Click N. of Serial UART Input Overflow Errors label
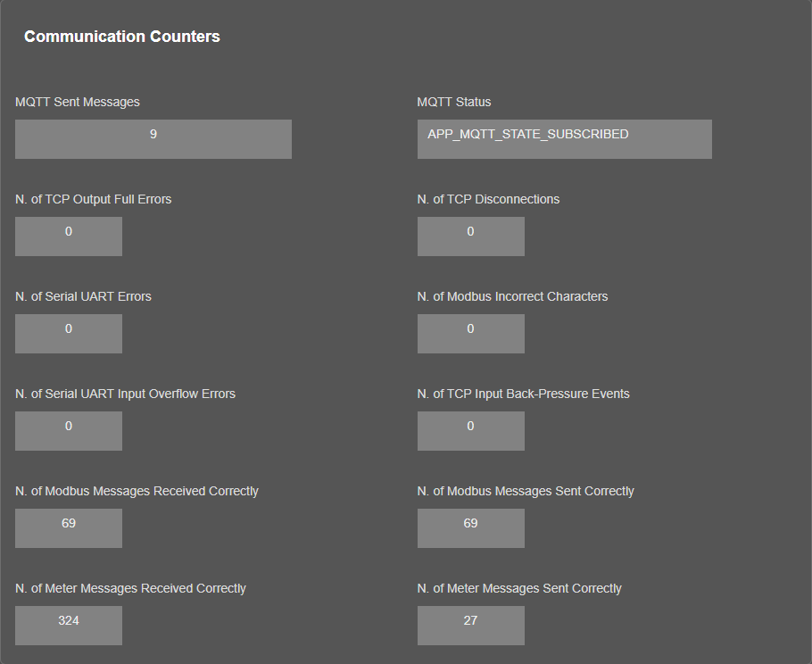 click(x=125, y=394)
